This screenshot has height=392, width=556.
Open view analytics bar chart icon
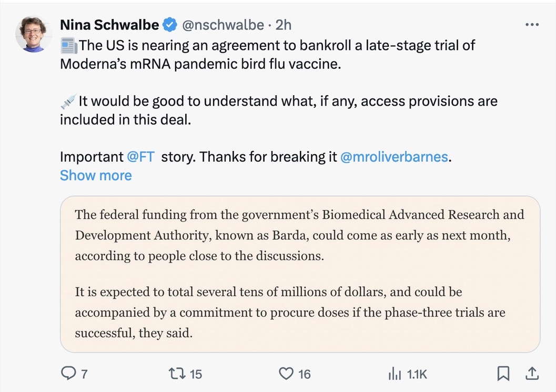pyautogui.click(x=394, y=374)
